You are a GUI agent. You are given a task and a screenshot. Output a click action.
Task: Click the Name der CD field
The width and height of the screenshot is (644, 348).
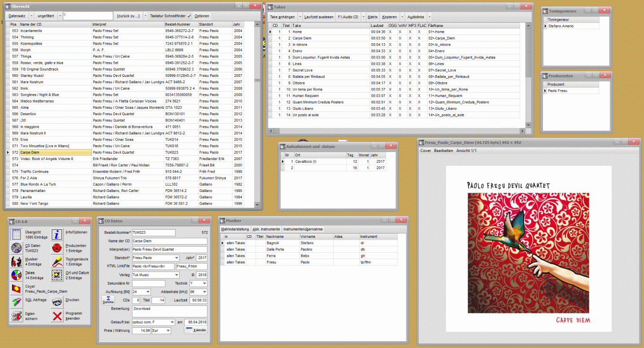point(169,241)
